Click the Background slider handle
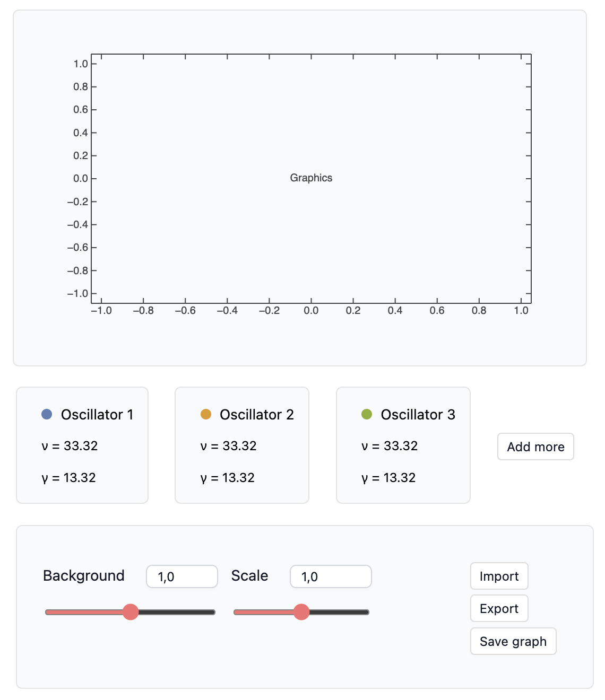605x700 pixels. coord(131,612)
